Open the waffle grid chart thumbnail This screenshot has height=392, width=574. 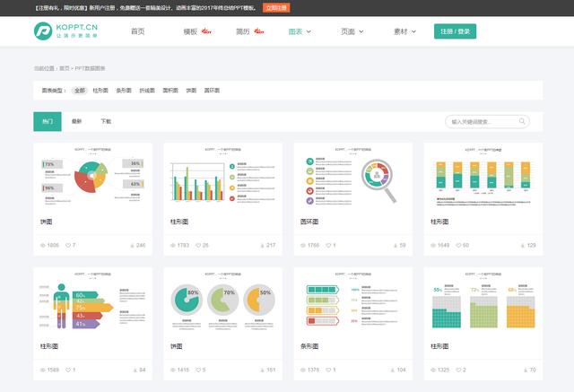[483, 301]
